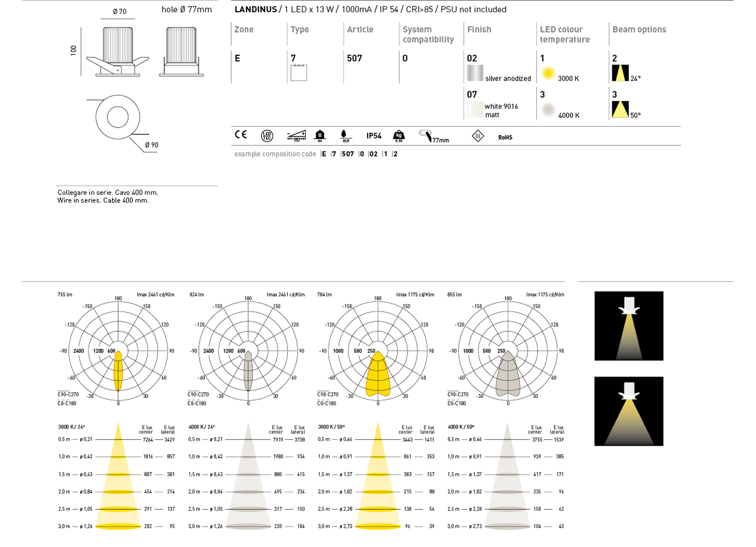The width and height of the screenshot is (756, 547).
Task: Click the Ø 70 dimension label
Action: (x=119, y=12)
